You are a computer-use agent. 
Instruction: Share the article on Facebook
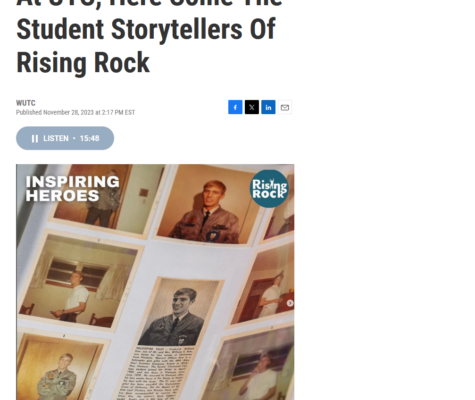coord(235,107)
